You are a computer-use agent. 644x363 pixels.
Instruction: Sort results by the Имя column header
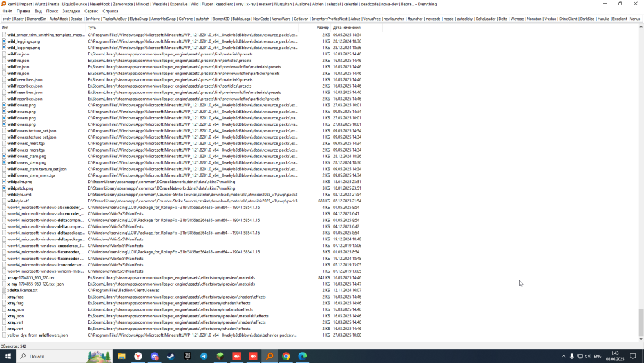(x=43, y=28)
